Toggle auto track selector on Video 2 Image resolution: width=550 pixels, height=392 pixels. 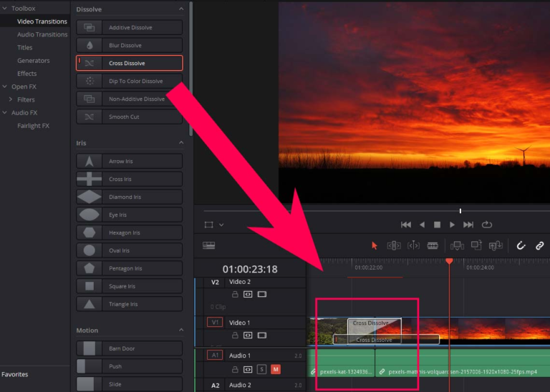[x=248, y=294]
